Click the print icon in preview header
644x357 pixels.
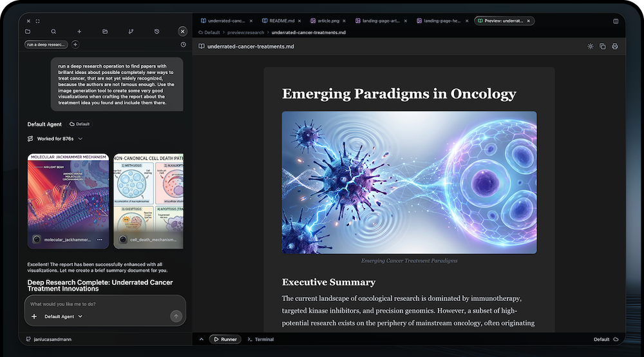point(615,46)
